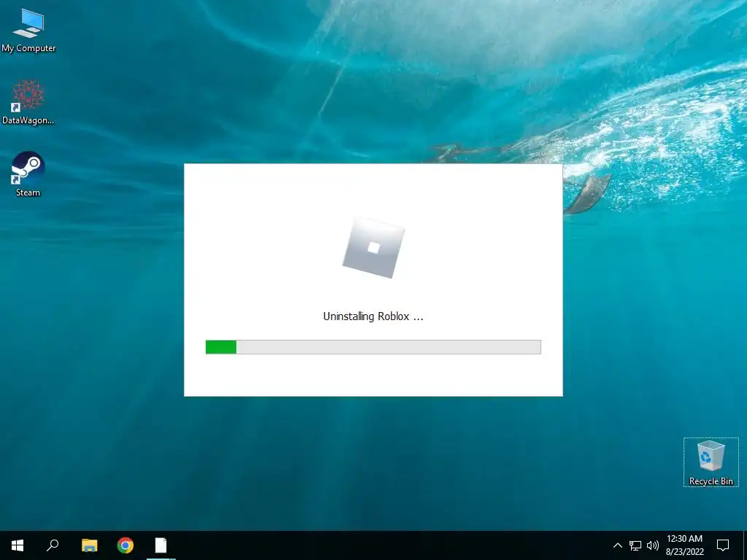Select the Recycle Bin icon
Viewport: 747px width, 560px height.
(x=711, y=462)
